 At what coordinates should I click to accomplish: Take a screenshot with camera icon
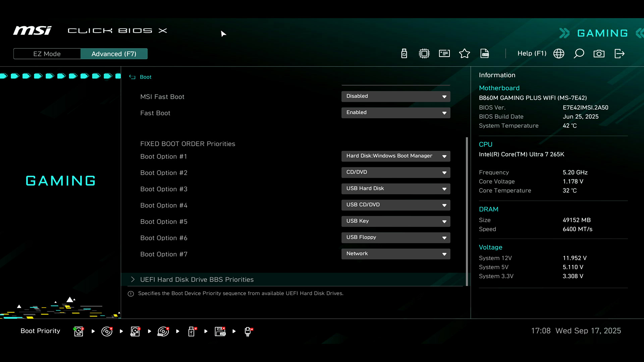coord(599,54)
